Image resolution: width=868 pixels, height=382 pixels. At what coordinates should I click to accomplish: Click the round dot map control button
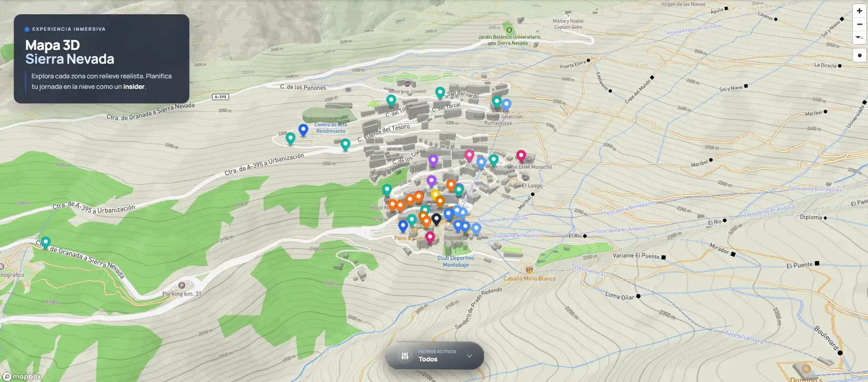pyautogui.click(x=859, y=55)
